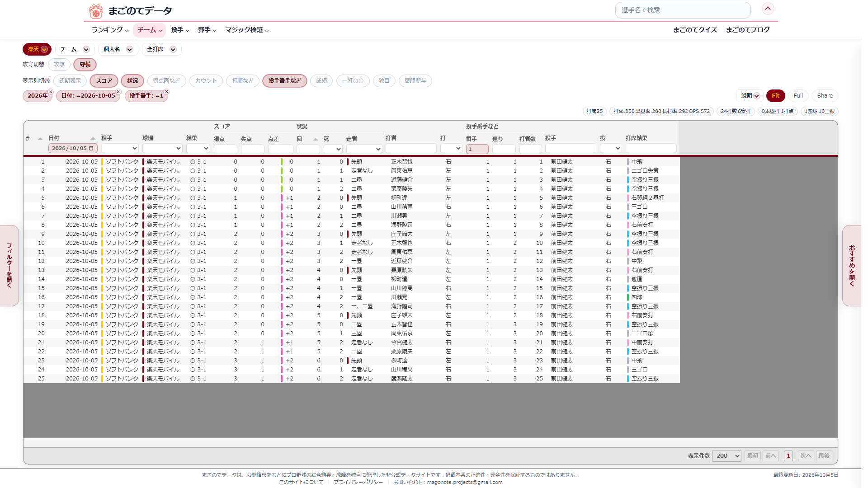868x488 pixels.
Task: Toggle the 状況 column group
Action: pyautogui.click(x=132, y=81)
